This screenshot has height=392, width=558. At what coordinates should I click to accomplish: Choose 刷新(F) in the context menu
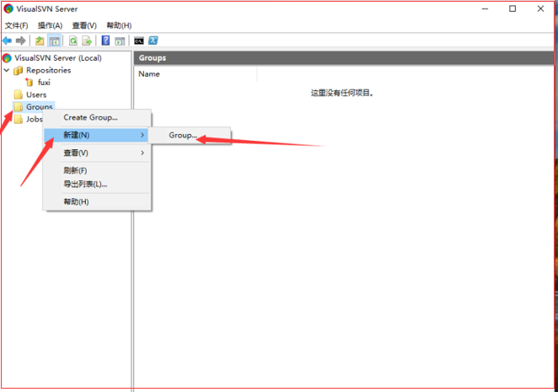[x=97, y=170]
